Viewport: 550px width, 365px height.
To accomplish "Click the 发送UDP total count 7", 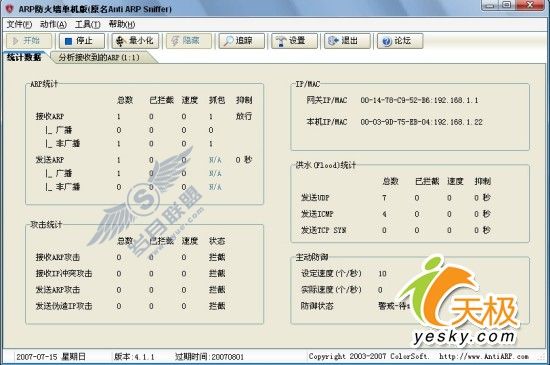I will 384,198.
